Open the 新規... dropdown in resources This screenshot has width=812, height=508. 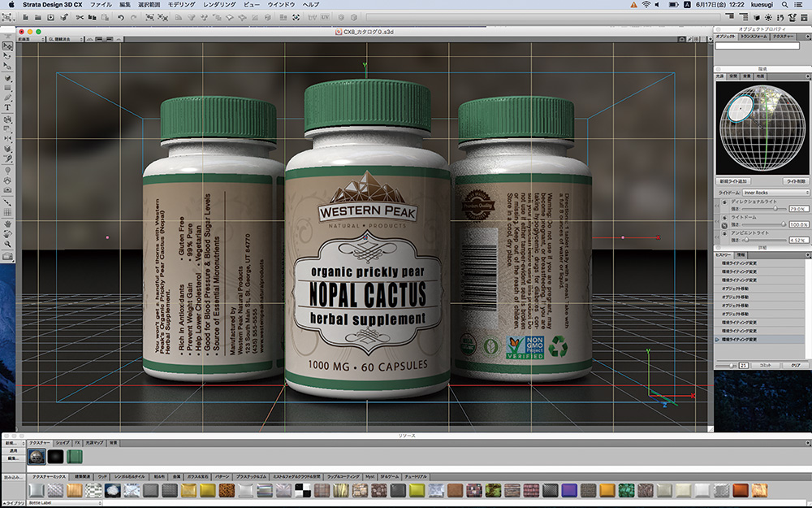[x=14, y=443]
